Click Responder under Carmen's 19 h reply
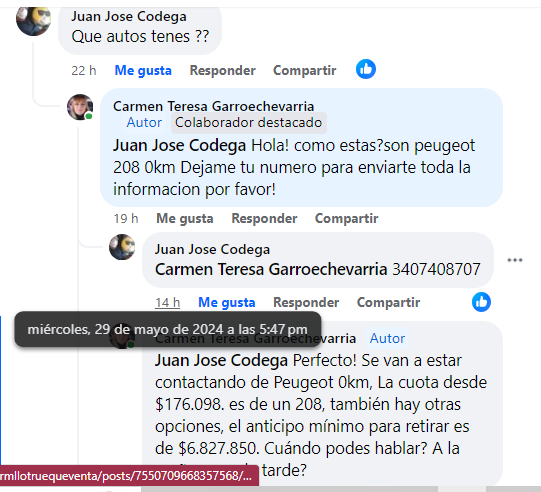541x492 pixels. [x=264, y=218]
